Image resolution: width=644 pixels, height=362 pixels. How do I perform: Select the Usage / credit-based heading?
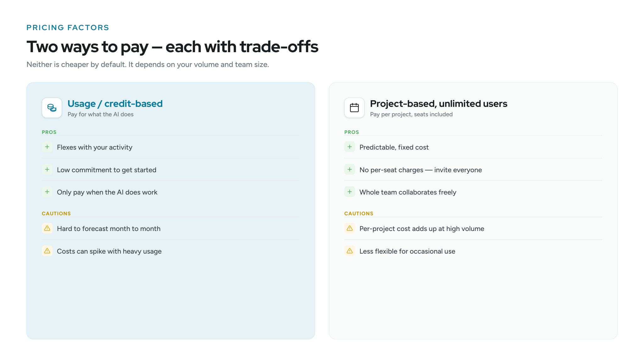pyautogui.click(x=115, y=104)
